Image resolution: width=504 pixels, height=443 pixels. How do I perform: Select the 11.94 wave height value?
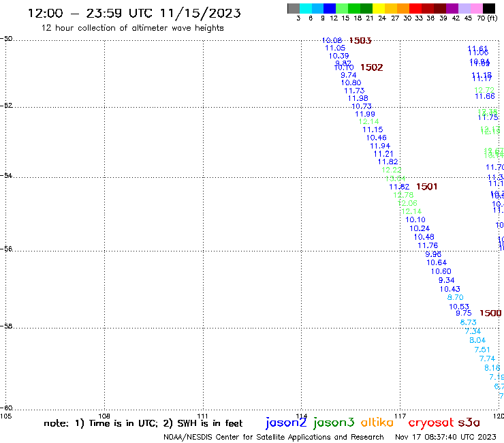tap(380, 146)
